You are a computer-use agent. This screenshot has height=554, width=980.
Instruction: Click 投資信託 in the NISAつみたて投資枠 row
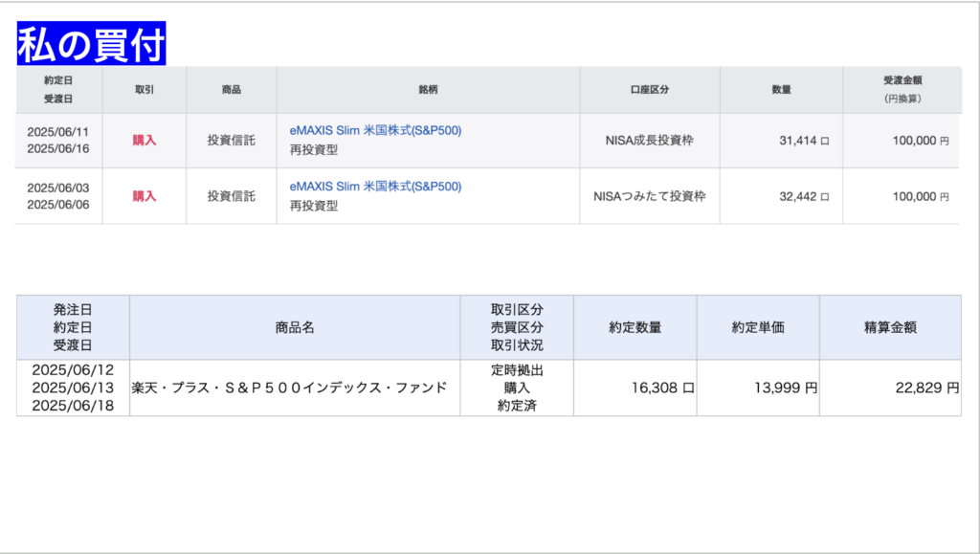pyautogui.click(x=232, y=196)
